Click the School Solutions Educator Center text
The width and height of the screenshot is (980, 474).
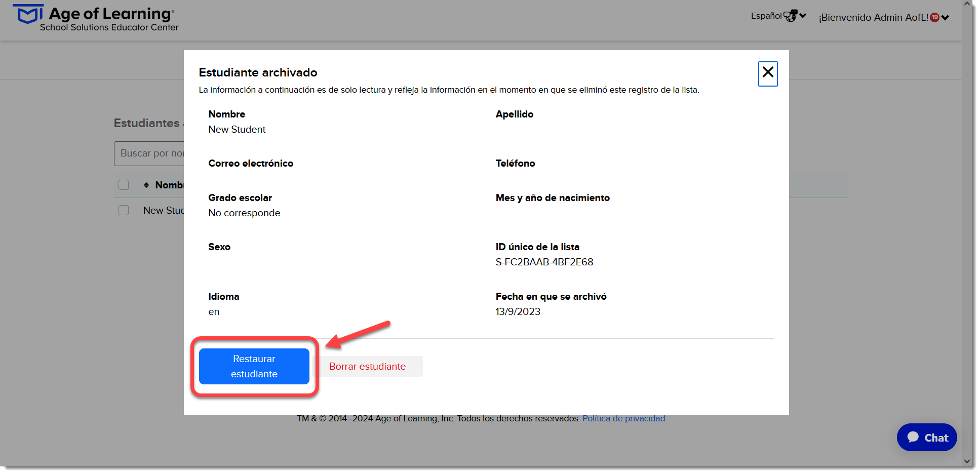click(109, 27)
